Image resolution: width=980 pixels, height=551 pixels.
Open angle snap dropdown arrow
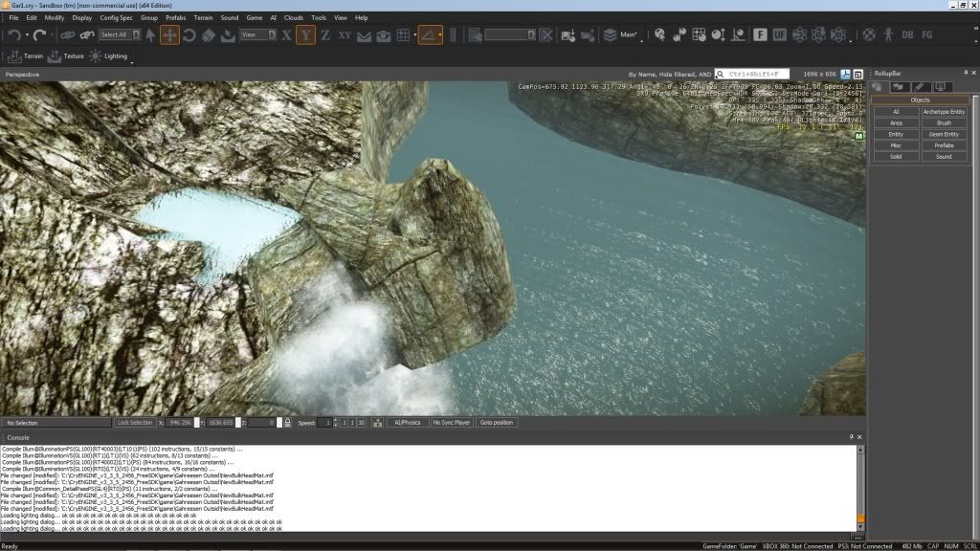click(x=440, y=35)
